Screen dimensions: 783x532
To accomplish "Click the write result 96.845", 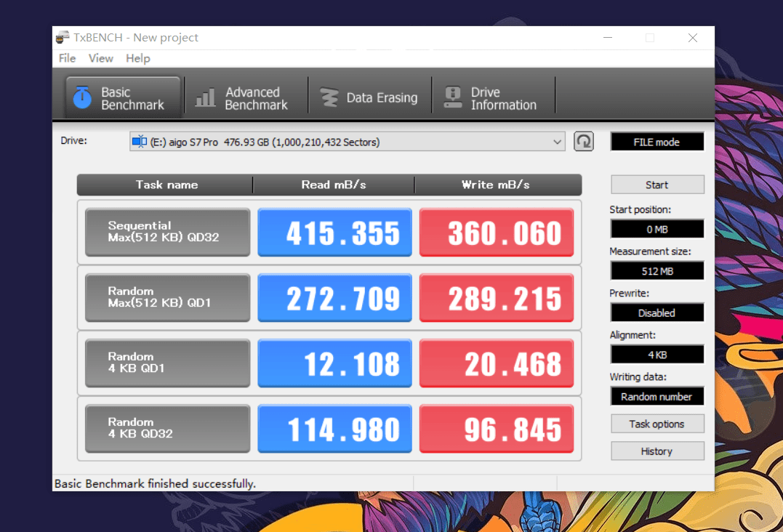I will click(x=497, y=428).
